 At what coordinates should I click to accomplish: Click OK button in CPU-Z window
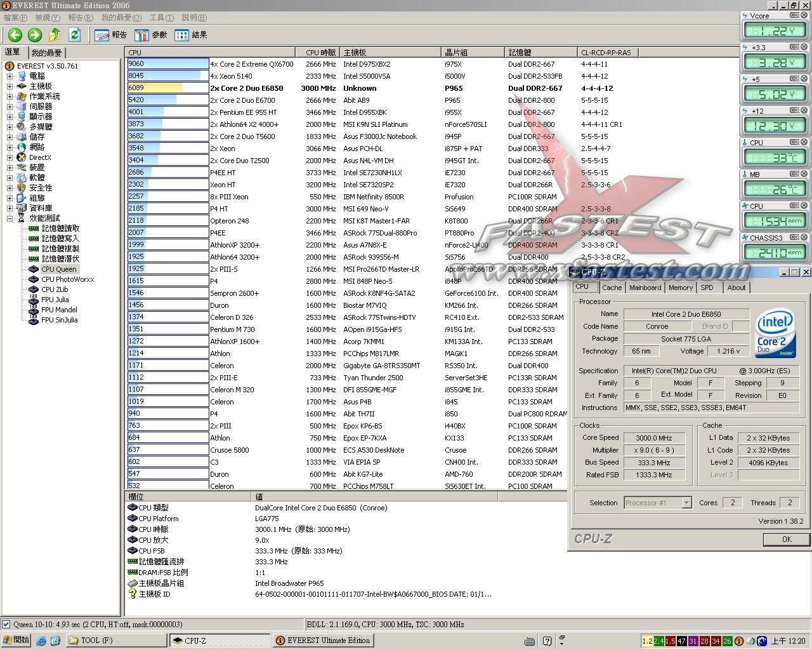pos(787,540)
